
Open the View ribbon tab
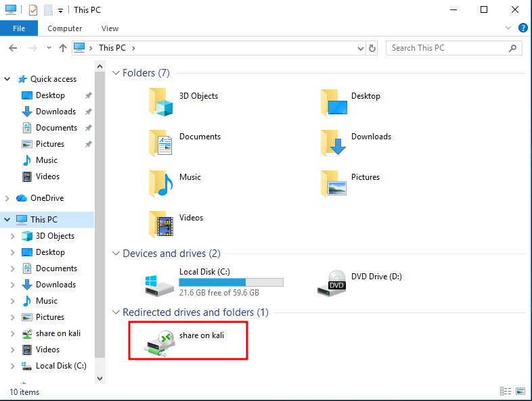(110, 28)
